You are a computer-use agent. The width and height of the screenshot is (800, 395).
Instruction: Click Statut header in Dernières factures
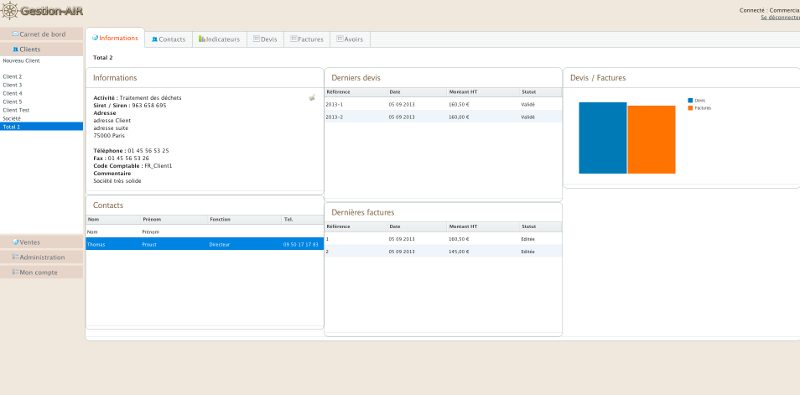pos(540,227)
